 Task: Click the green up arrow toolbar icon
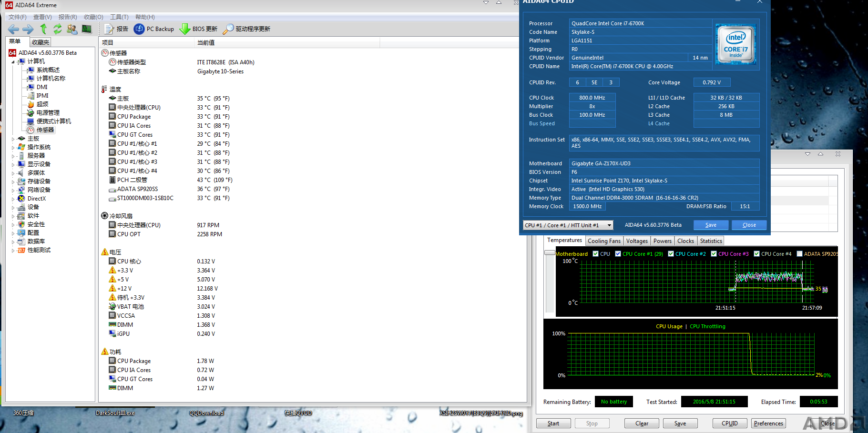(43, 29)
